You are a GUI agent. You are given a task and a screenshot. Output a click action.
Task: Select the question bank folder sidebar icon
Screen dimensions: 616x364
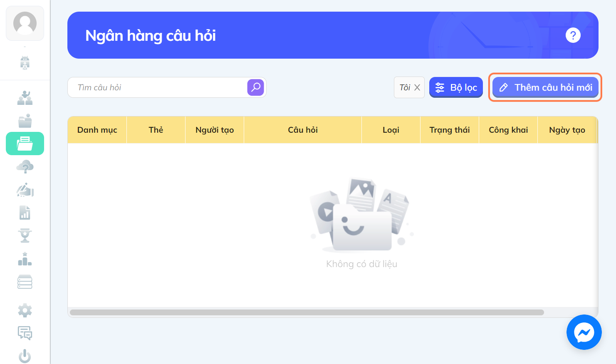click(x=25, y=144)
